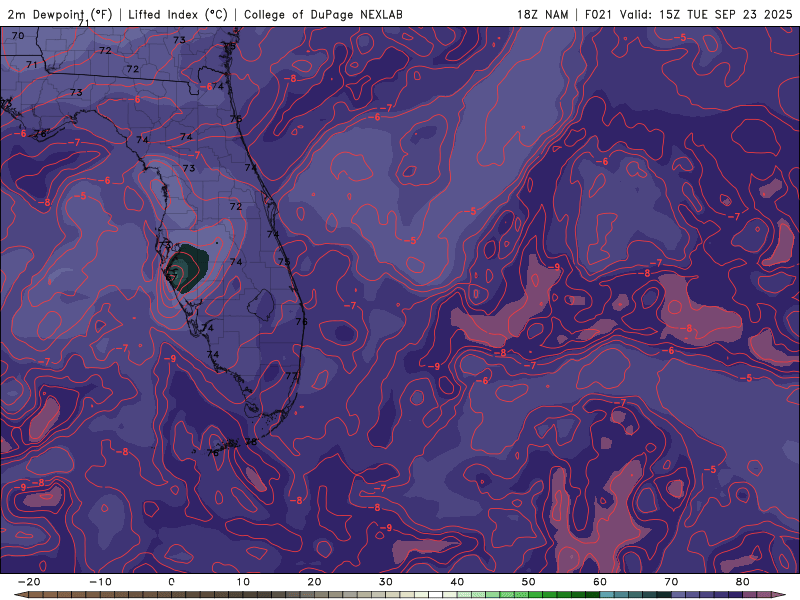Click the Lake Okeechobee outline on the map

coord(262,304)
